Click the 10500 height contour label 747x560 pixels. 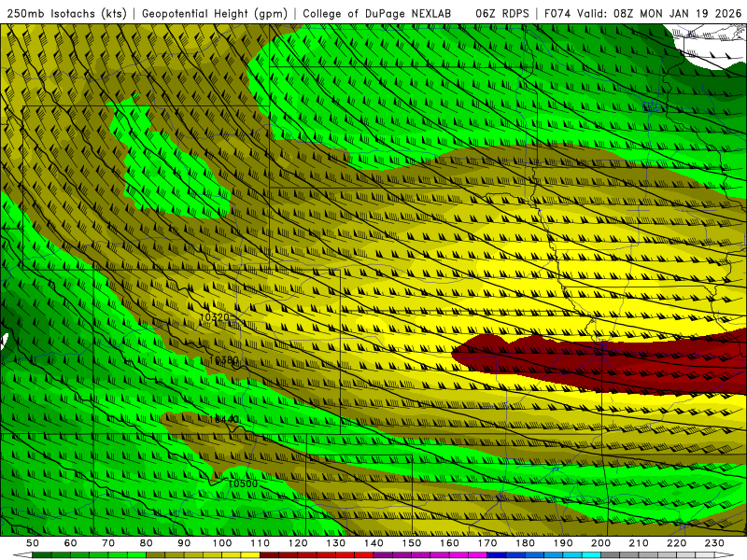(243, 483)
